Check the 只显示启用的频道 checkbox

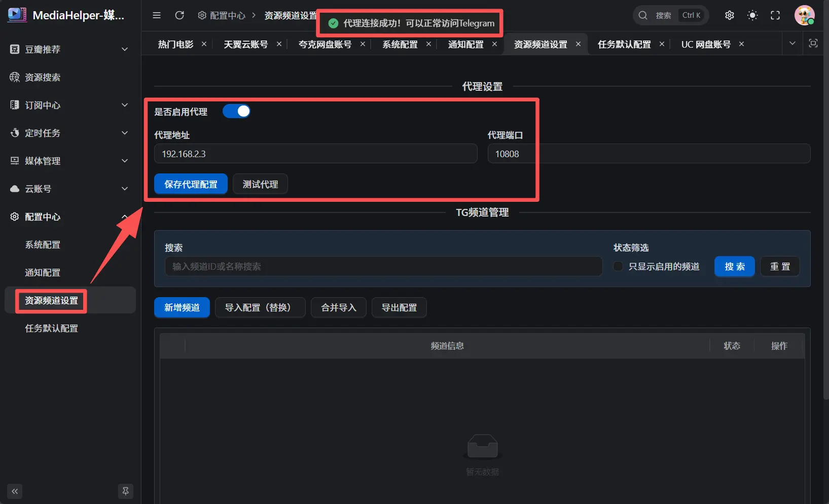618,266
